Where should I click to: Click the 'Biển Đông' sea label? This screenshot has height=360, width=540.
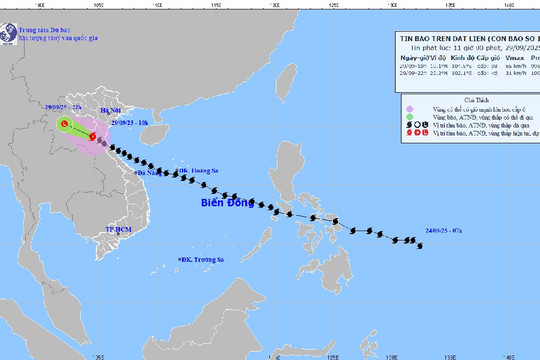228,203
